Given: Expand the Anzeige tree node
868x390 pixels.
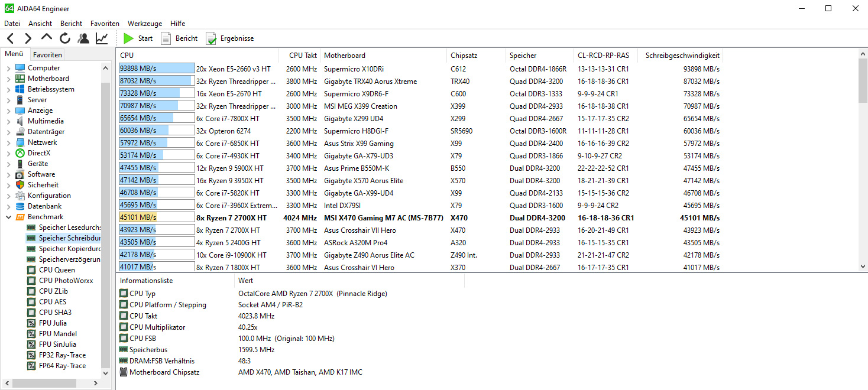Looking at the screenshot, I should [x=8, y=110].
